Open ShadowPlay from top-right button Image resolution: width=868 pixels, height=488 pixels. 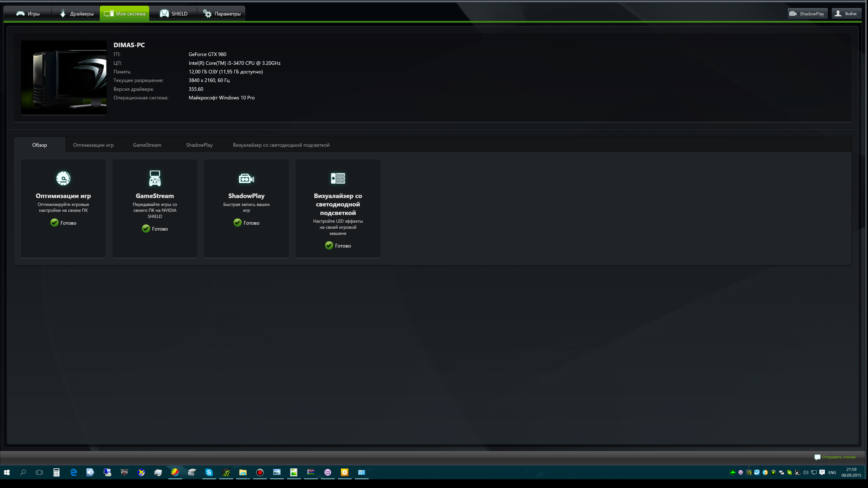(807, 14)
